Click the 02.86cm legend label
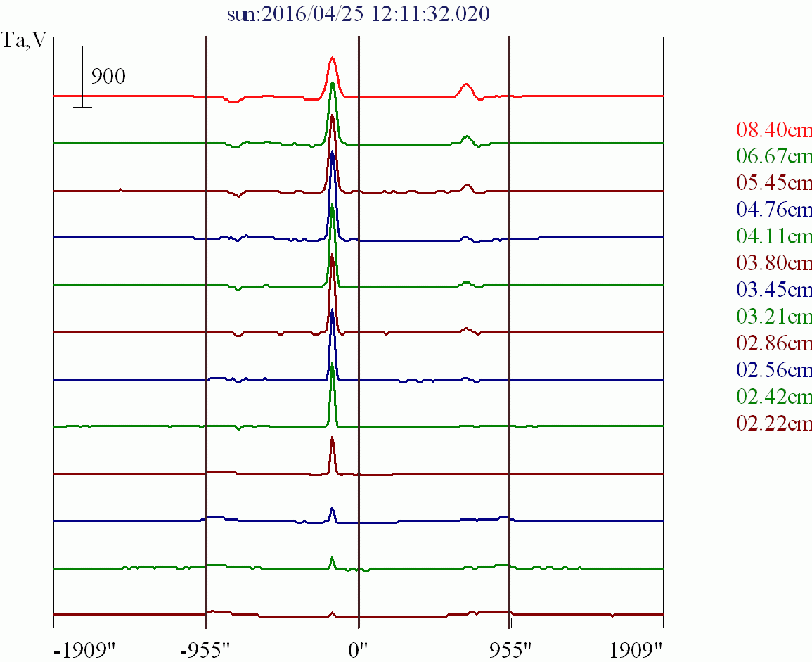The height and width of the screenshot is (662, 812). [x=773, y=343]
